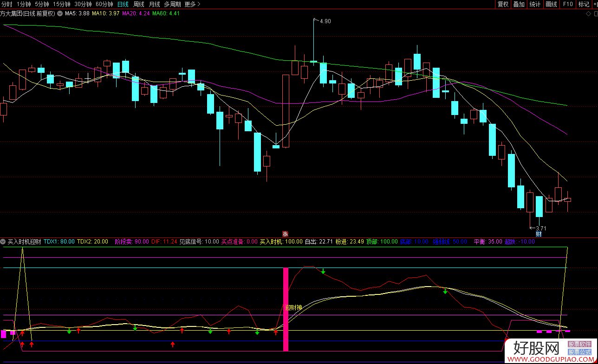Click the 超跌: -10.00 value

[x=519, y=242]
